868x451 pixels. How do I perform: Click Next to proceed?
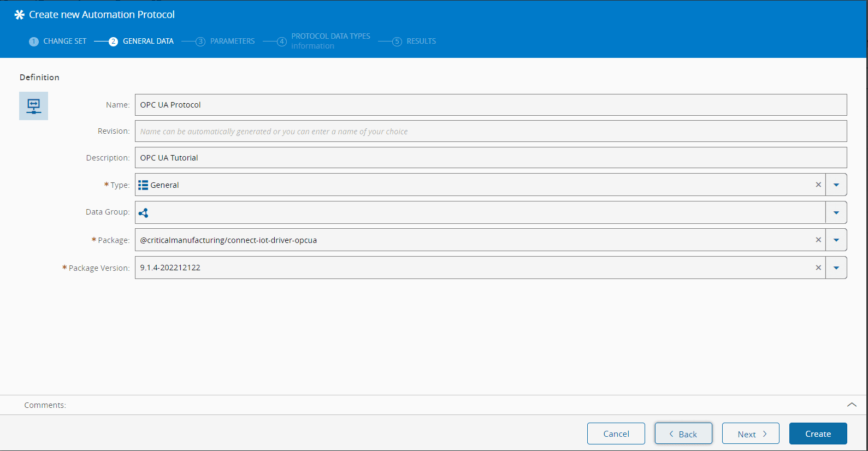click(x=750, y=434)
